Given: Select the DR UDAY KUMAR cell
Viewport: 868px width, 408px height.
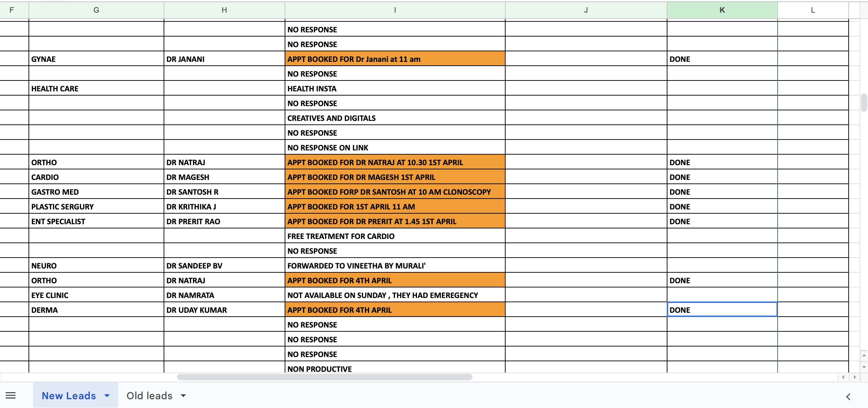Looking at the screenshot, I should click(x=224, y=310).
